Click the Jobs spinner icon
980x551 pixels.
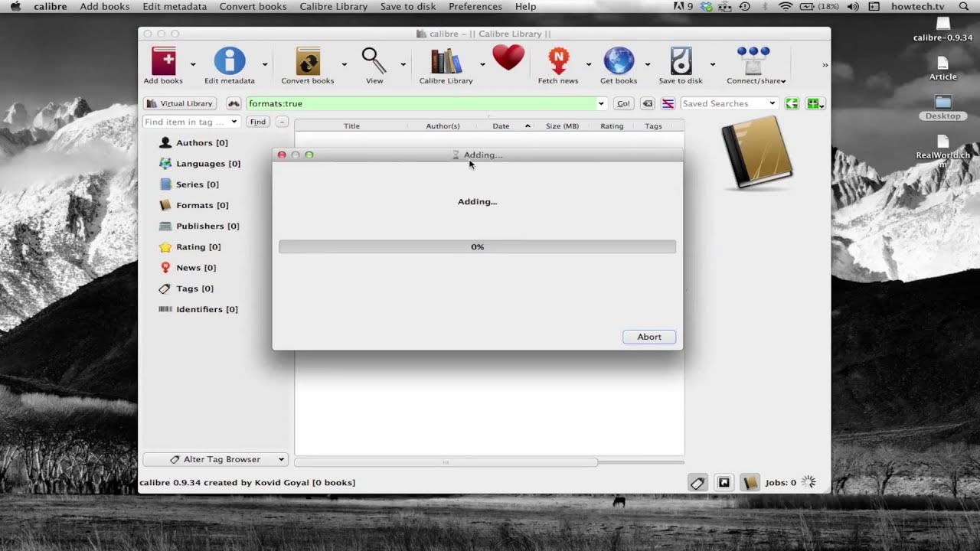pyautogui.click(x=808, y=482)
